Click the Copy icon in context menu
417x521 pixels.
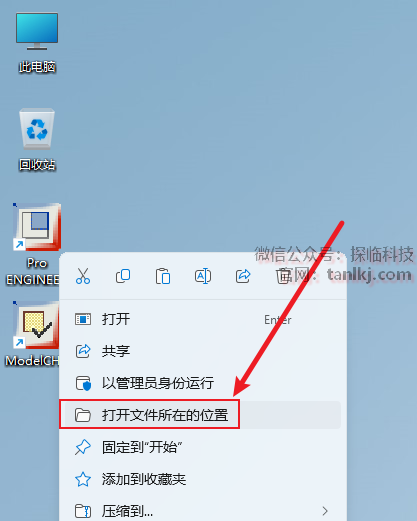click(123, 276)
